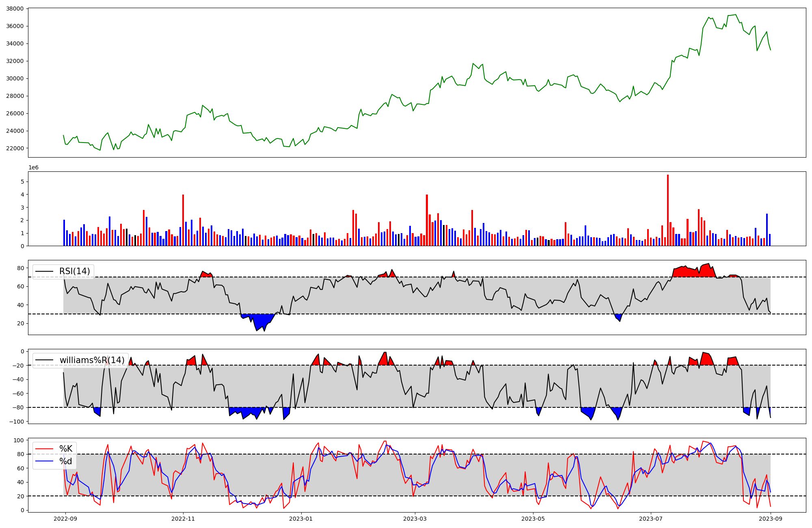Click the 22000 price axis tick label
The image size is (812, 528).
[x=15, y=148]
